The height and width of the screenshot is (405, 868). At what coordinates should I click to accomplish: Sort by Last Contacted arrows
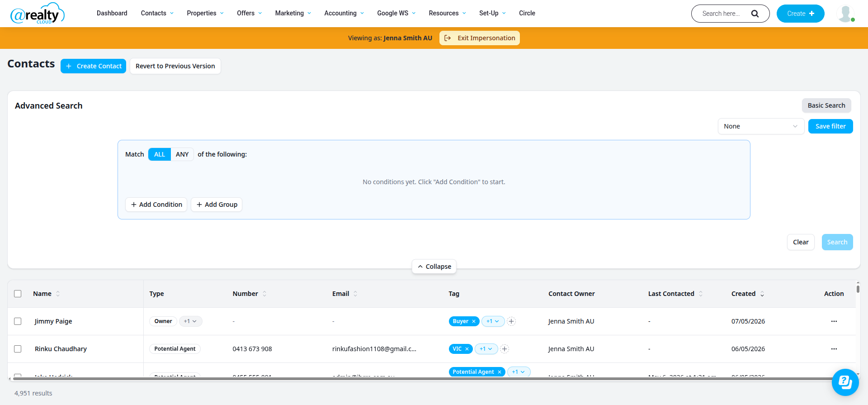[701, 294]
